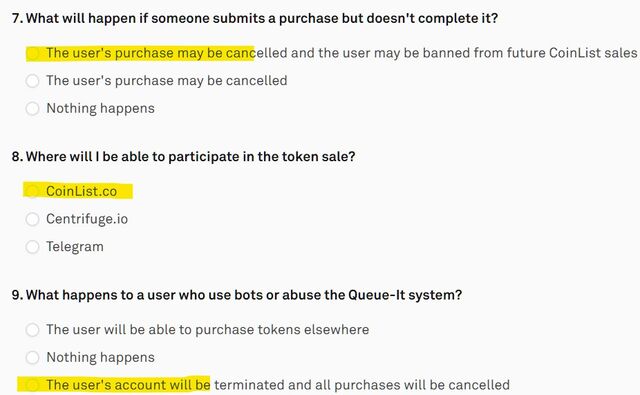This screenshot has height=395, width=640.
Task: Choose the Nothing happens radio under question 7
Action: click(x=32, y=109)
